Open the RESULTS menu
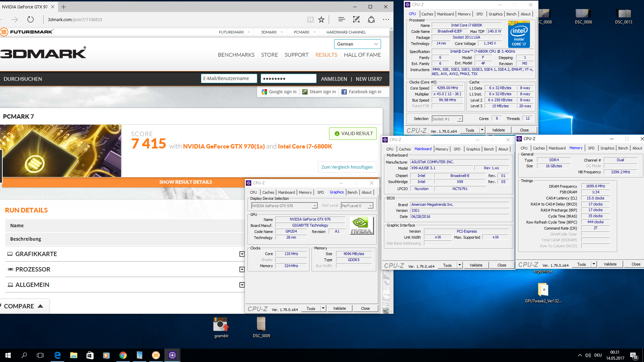 tap(326, 55)
